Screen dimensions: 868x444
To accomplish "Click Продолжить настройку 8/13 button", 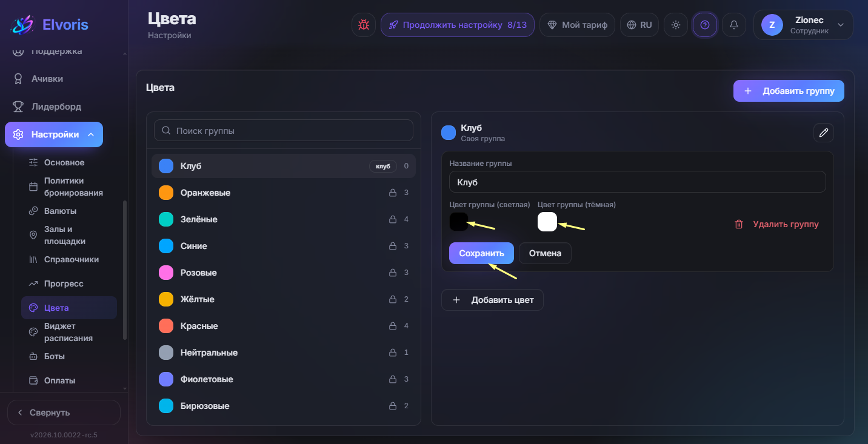I will pos(458,25).
